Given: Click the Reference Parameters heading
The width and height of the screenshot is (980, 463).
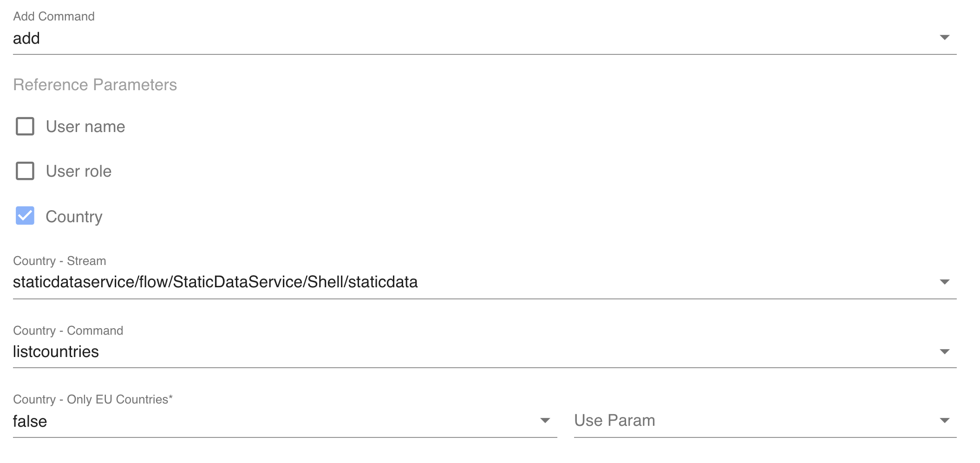Looking at the screenshot, I should click(x=95, y=85).
